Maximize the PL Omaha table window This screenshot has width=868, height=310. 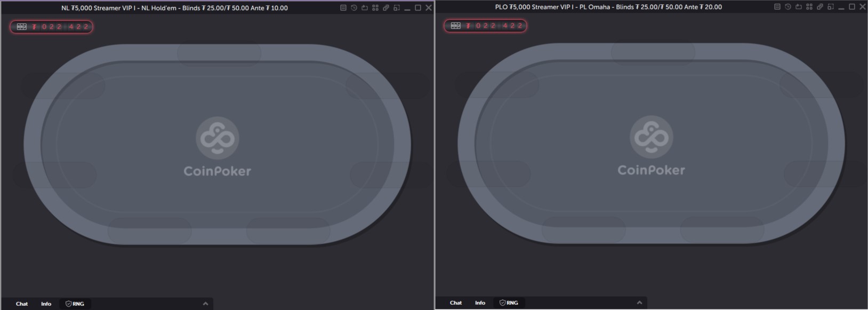[x=852, y=7]
